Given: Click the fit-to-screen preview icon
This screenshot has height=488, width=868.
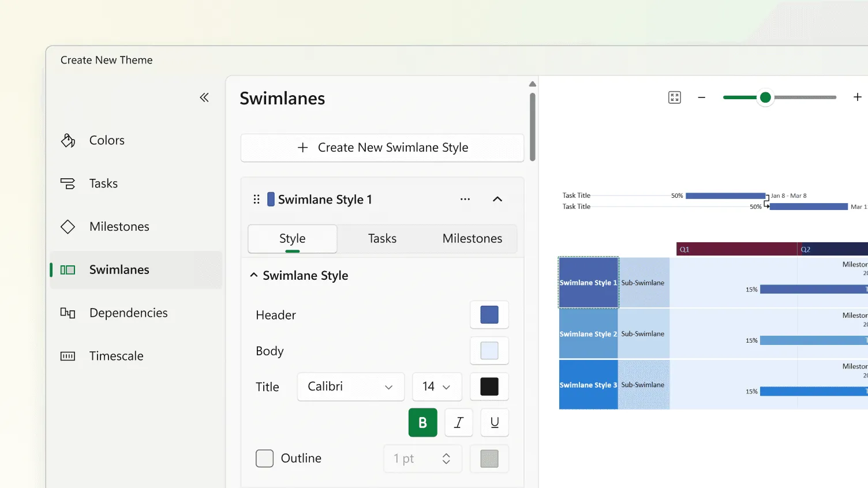Looking at the screenshot, I should pos(675,97).
